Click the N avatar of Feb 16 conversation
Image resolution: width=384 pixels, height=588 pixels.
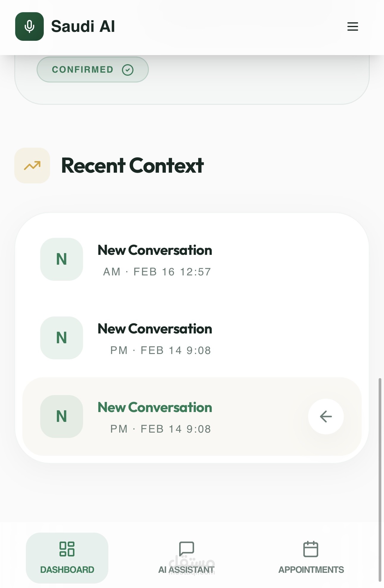pos(62,259)
